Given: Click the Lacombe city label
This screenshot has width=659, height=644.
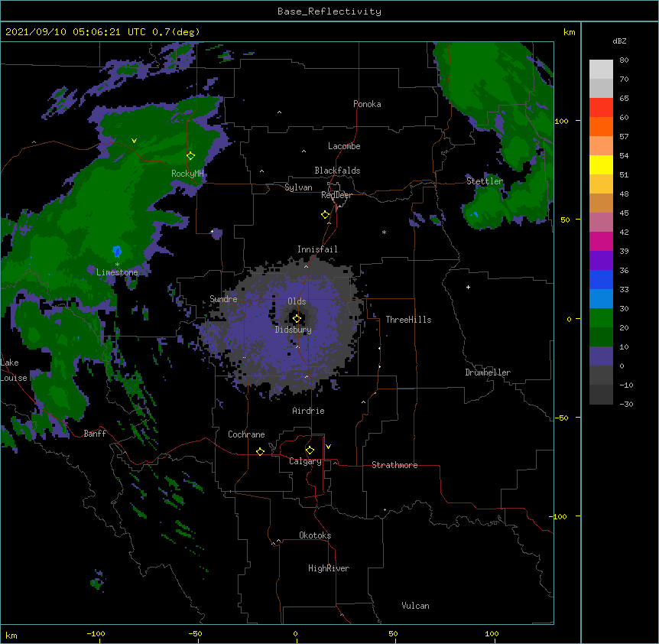Looking at the screenshot, I should coord(344,146).
